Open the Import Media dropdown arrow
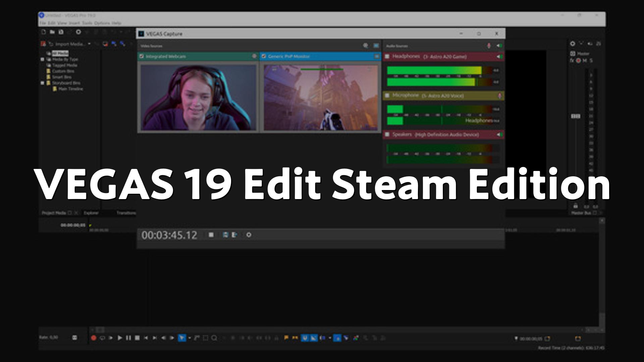Viewport: 644px width, 362px height. point(89,44)
